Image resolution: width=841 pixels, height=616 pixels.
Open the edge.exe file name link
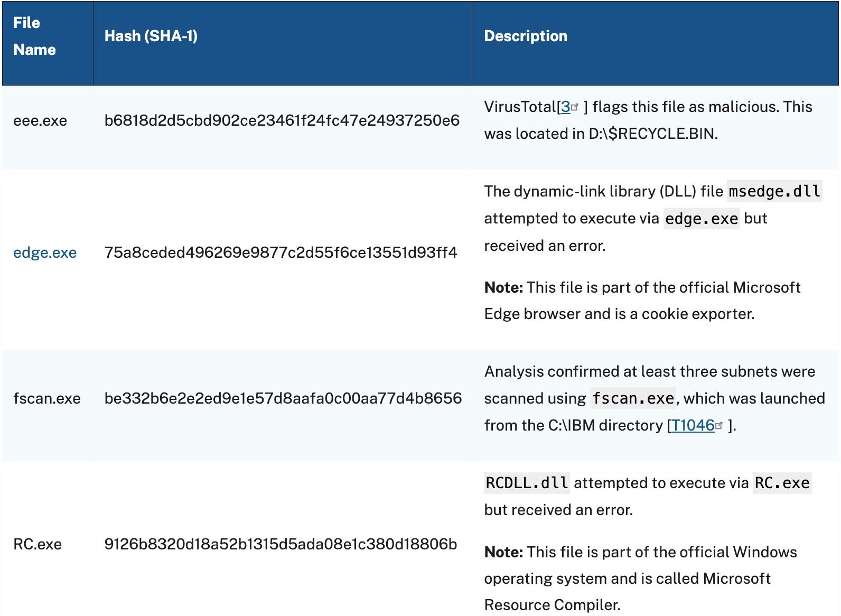45,253
